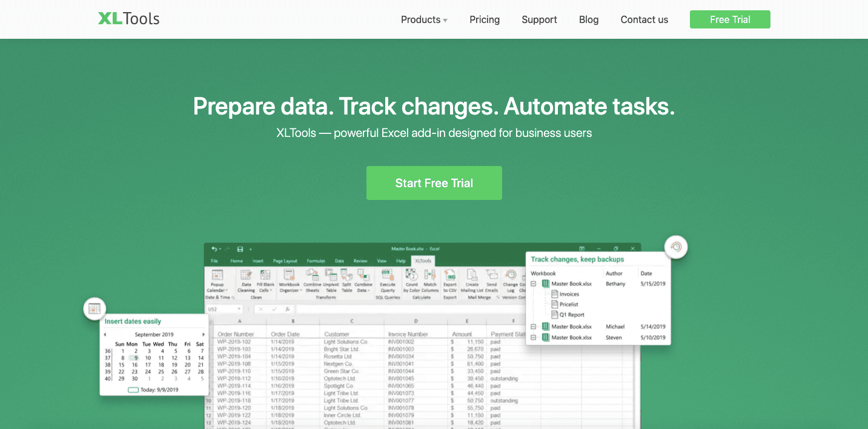Image resolution: width=868 pixels, height=429 pixels.
Task: Collapse Steven's Master Book.xlsx tree node
Action: coord(534,338)
